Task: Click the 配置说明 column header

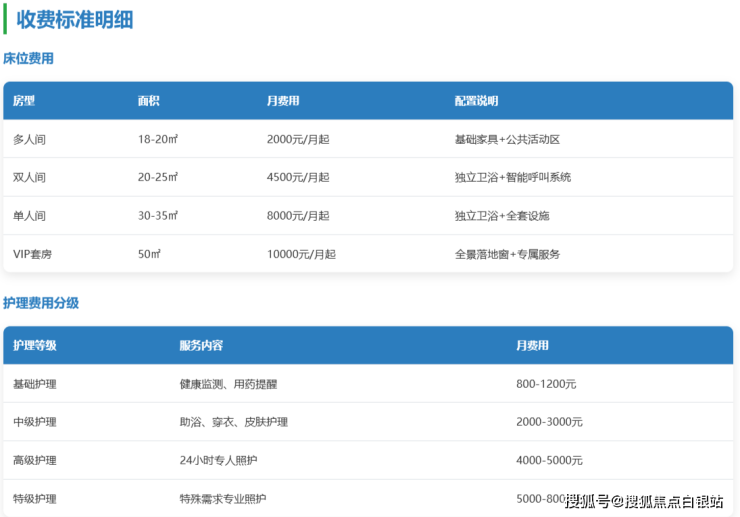Action: click(476, 101)
